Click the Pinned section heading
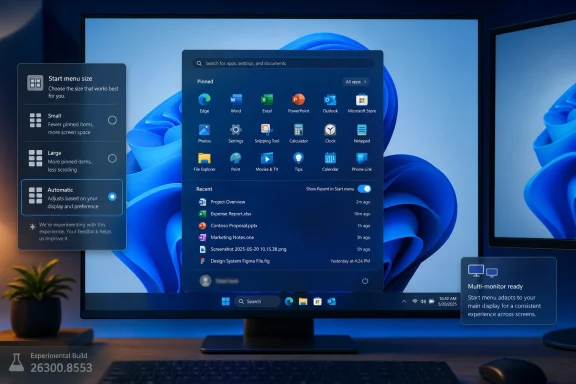576x384 pixels. click(x=205, y=82)
